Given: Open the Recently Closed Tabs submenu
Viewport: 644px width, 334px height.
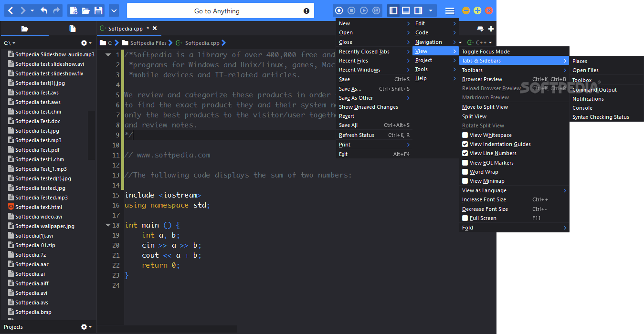Looking at the screenshot, I should point(374,52).
